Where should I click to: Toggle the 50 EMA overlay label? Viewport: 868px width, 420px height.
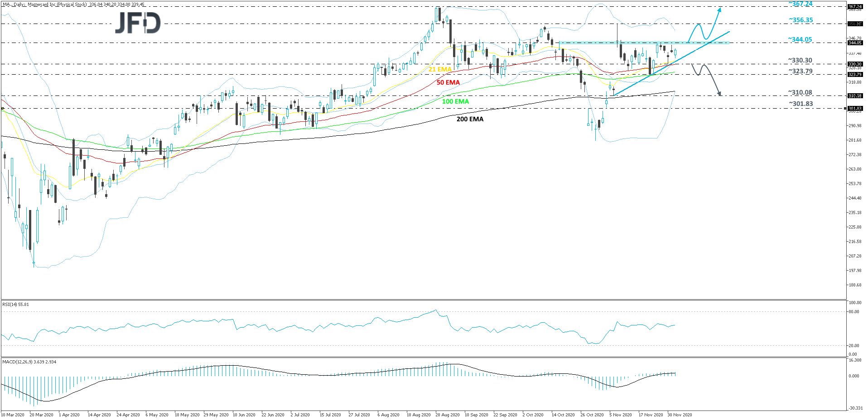coord(448,83)
